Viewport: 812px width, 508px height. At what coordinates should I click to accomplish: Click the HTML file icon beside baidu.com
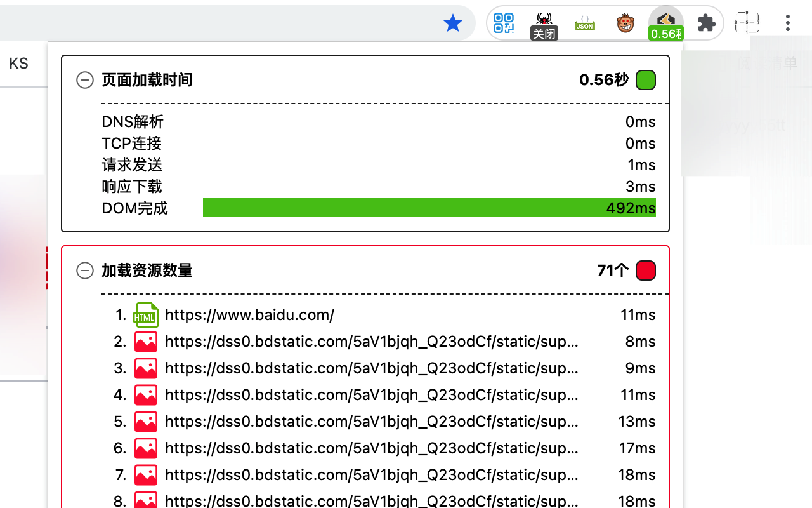point(145,315)
